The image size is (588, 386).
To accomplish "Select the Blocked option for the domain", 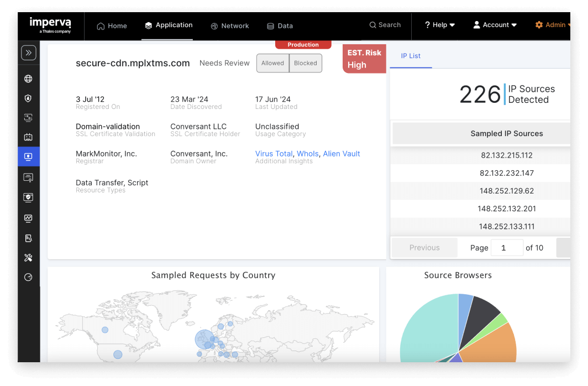I will 305,63.
